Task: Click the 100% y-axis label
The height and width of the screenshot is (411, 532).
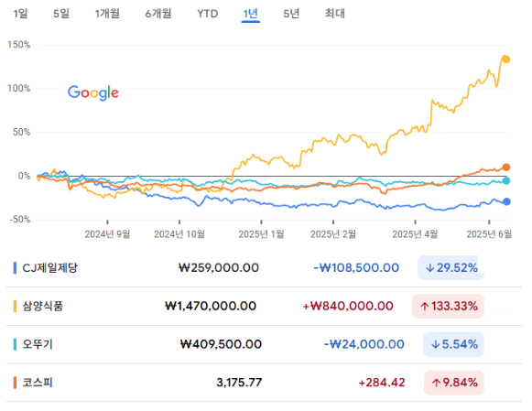Action: tap(19, 89)
